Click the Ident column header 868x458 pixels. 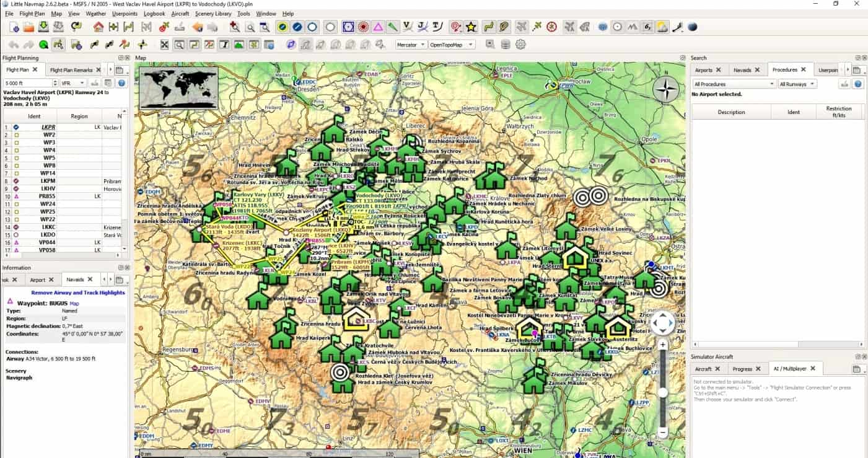[34, 117]
